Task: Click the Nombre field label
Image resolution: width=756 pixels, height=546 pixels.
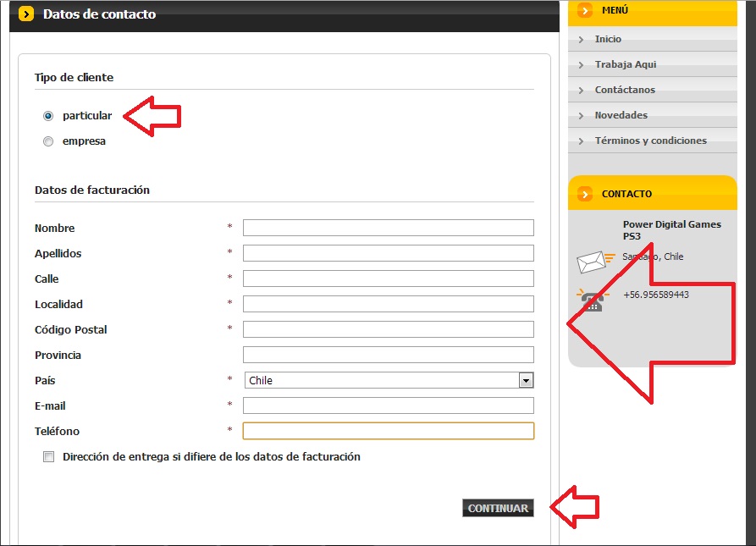Action: [54, 228]
